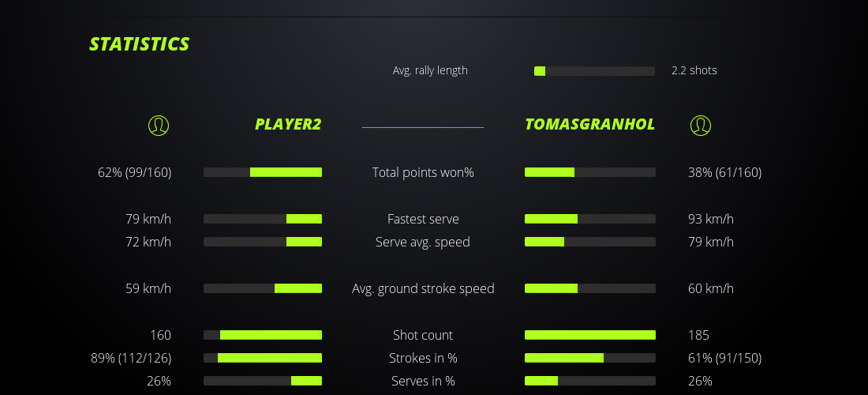
Task: Select the PLAYER2 player name
Action: pos(288,125)
